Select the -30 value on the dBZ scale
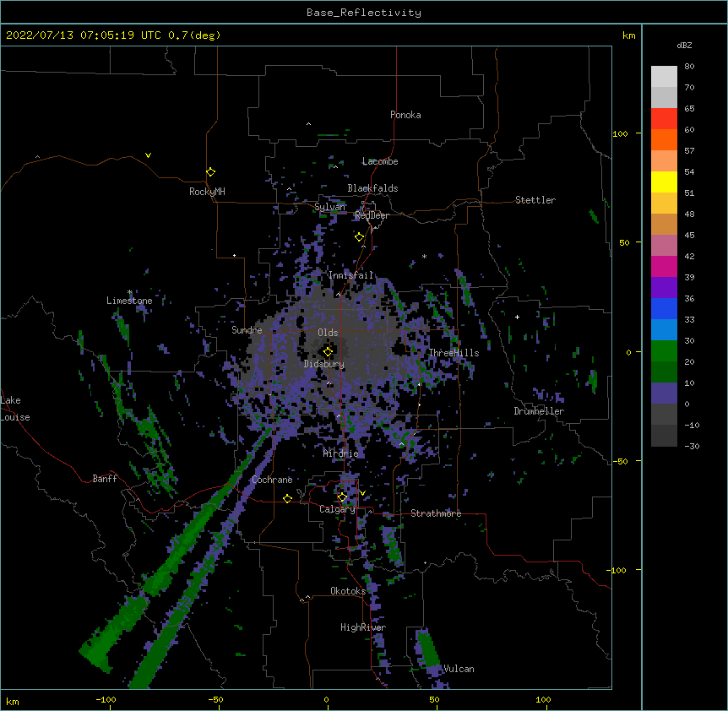Screen dimensions: 728x711 (x=692, y=446)
